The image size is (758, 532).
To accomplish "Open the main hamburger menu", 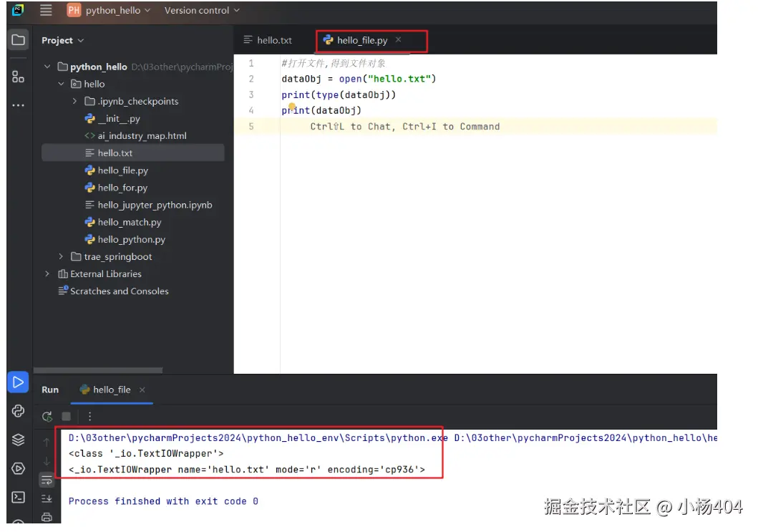I will [46, 10].
